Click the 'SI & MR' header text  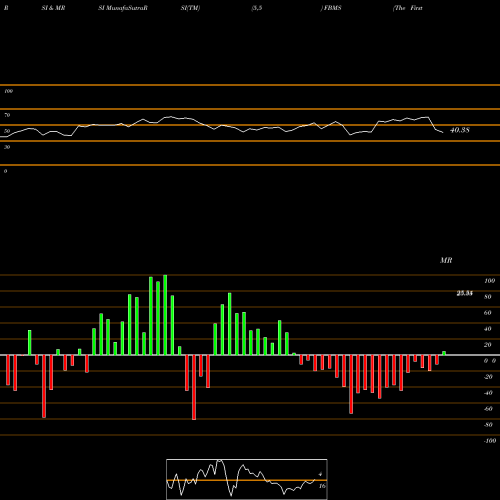pos(53,8)
